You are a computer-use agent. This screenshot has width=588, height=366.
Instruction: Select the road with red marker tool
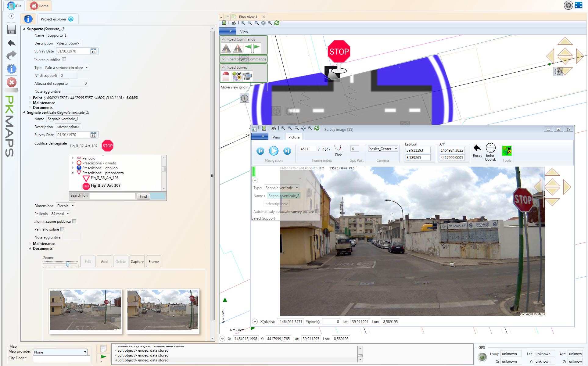pyautogui.click(x=238, y=48)
